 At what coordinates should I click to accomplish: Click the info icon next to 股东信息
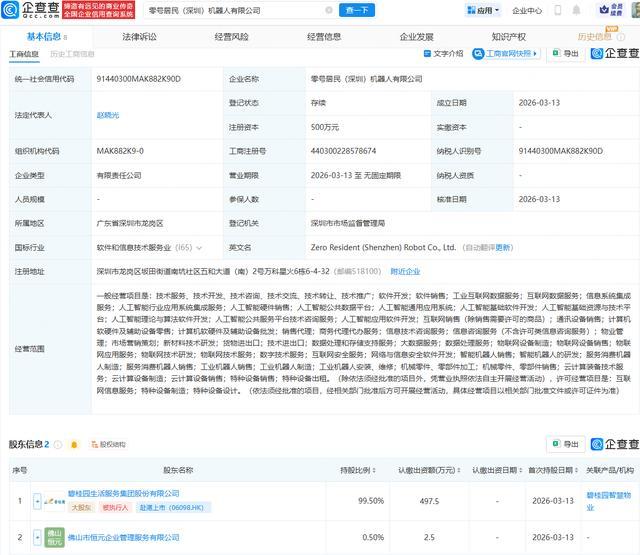click(x=58, y=444)
